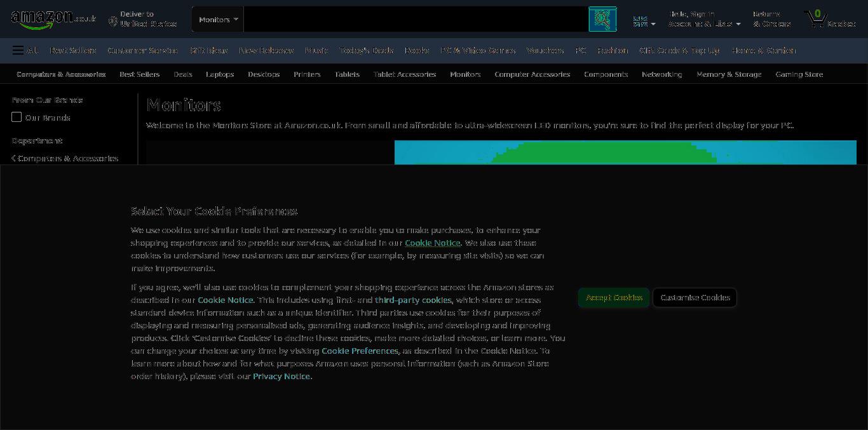Click the search magnifier button

click(602, 19)
